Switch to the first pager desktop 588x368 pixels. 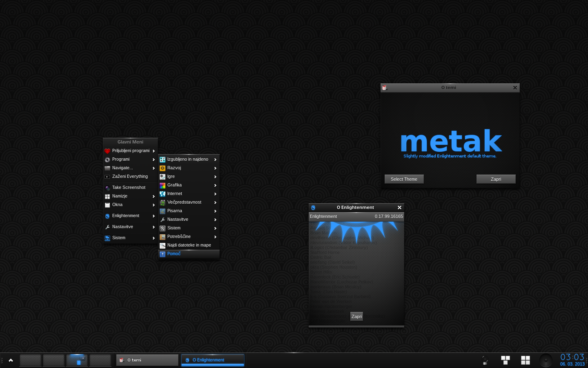pos(30,360)
